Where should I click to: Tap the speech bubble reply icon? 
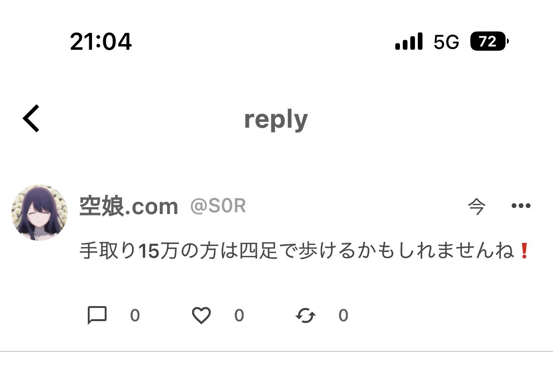97,315
